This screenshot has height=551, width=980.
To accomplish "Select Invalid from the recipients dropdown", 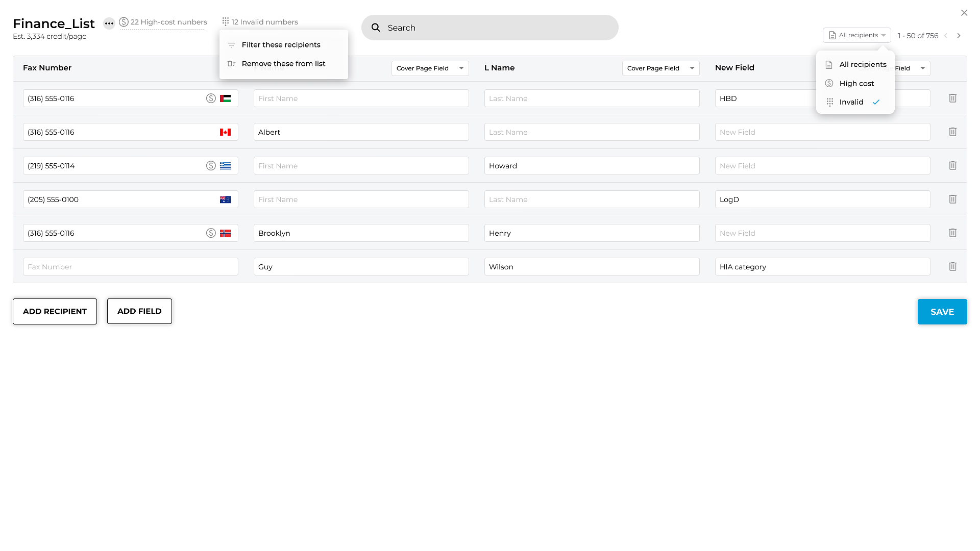I will (x=851, y=102).
